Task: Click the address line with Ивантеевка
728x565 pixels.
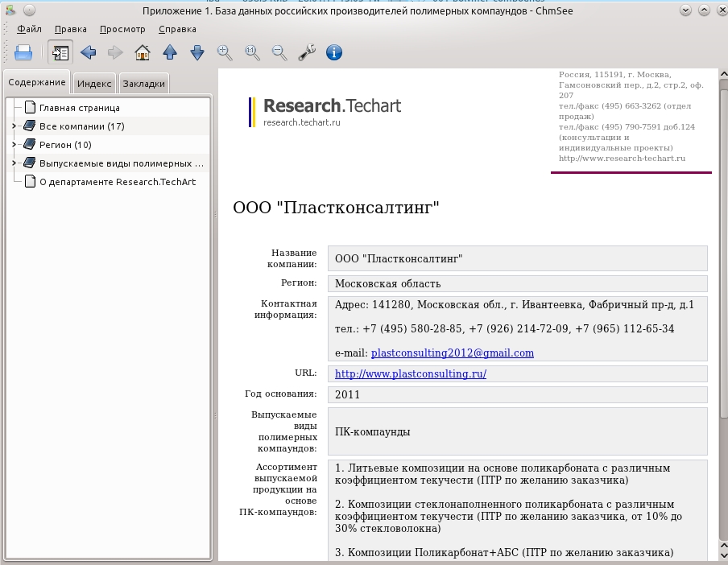Action: (x=515, y=305)
